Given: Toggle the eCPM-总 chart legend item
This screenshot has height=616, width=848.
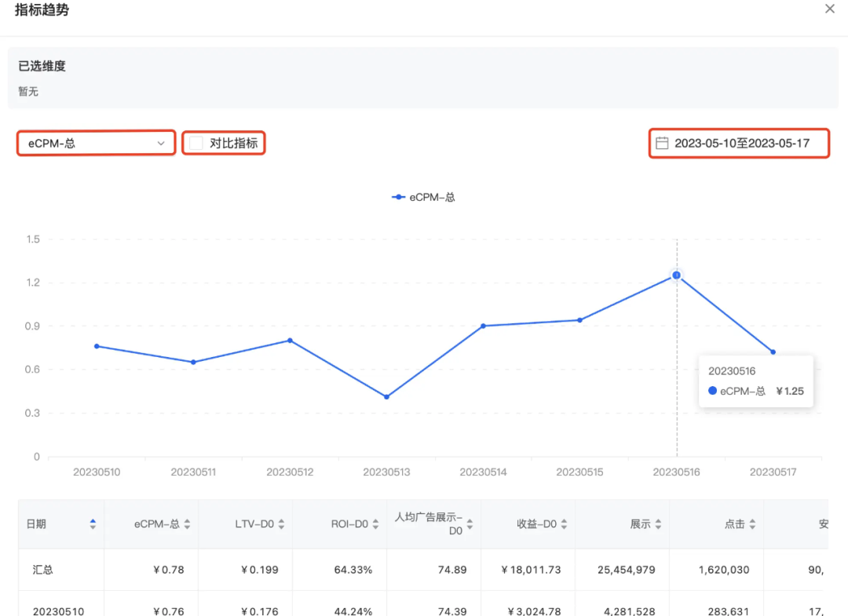Looking at the screenshot, I should click(423, 197).
